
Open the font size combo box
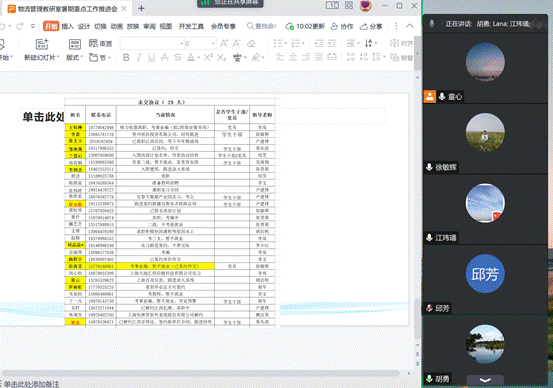point(200,44)
